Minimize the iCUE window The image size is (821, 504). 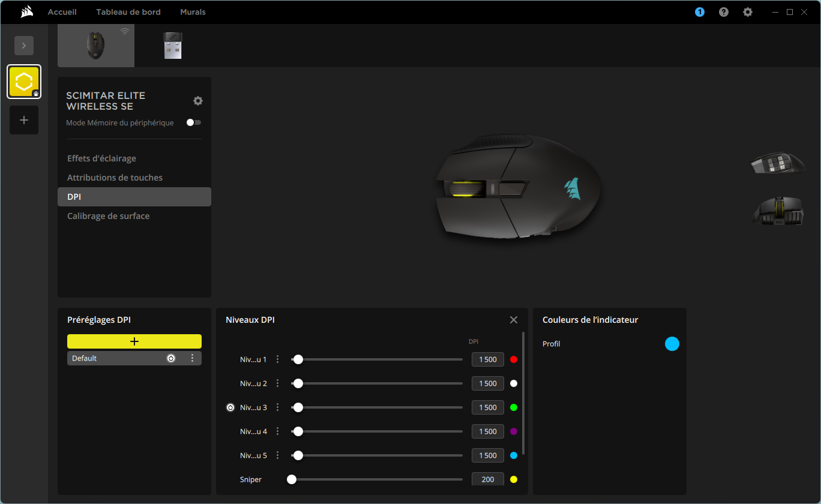click(775, 12)
